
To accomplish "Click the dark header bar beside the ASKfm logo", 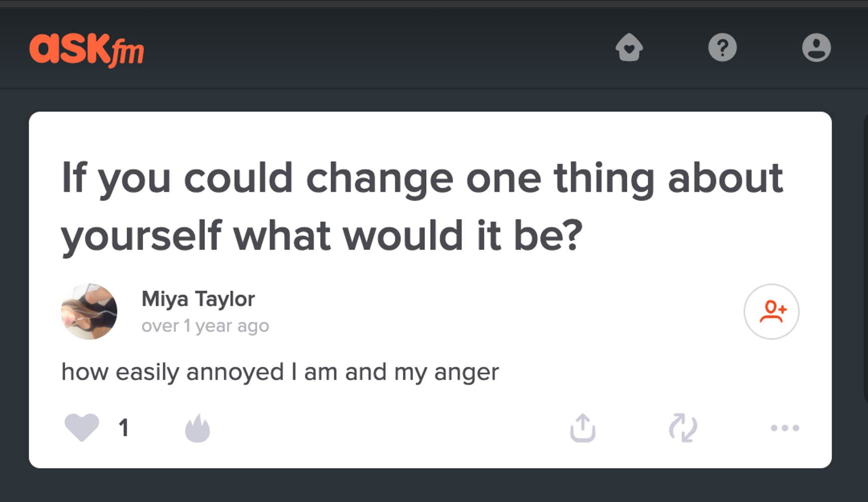I will pyautogui.click(x=376, y=49).
